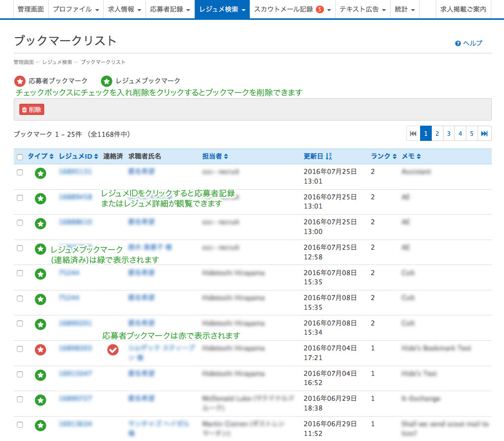This screenshot has width=504, height=441.
Task: Click the 応募者ブックマーク legend red star
Action: 20,81
